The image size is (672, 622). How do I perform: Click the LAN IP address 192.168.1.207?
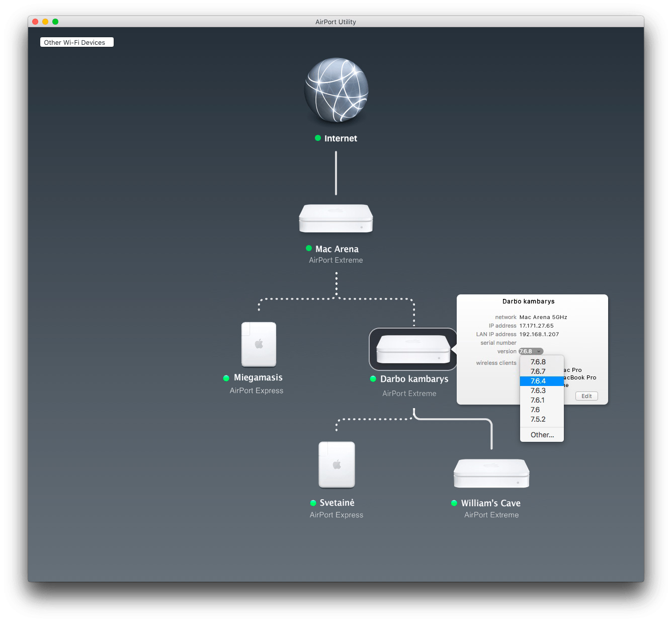539,334
